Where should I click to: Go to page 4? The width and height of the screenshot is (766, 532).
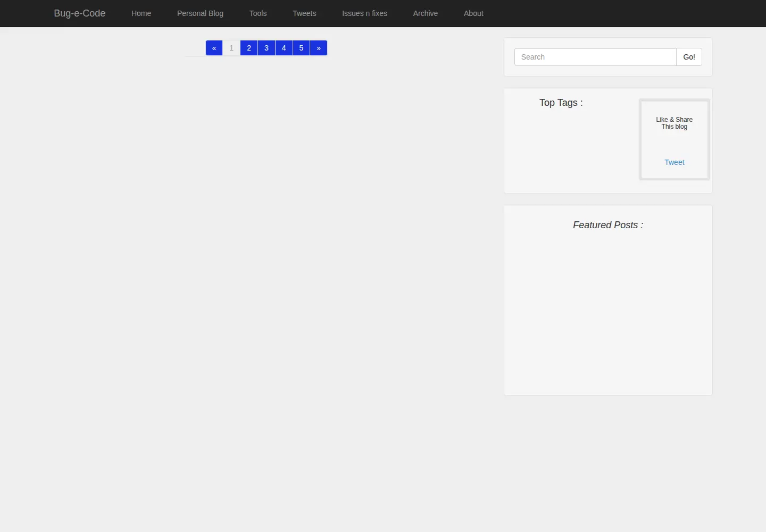[284, 48]
